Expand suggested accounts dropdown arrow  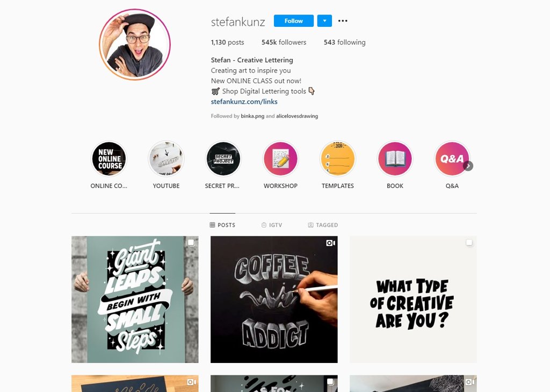pos(324,21)
